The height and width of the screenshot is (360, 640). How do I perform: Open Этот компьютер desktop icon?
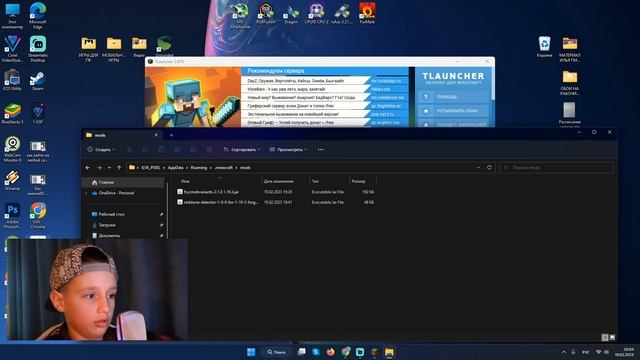coord(12,16)
